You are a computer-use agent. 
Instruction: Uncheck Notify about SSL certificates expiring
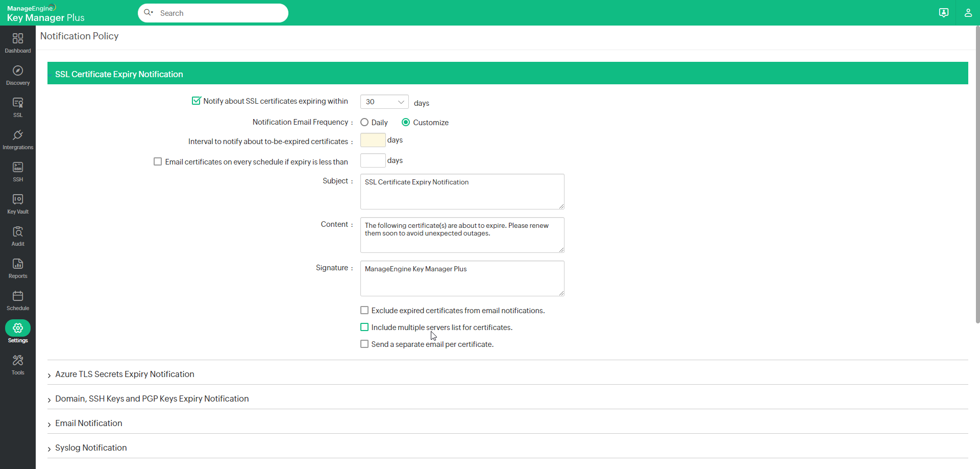pyautogui.click(x=196, y=101)
